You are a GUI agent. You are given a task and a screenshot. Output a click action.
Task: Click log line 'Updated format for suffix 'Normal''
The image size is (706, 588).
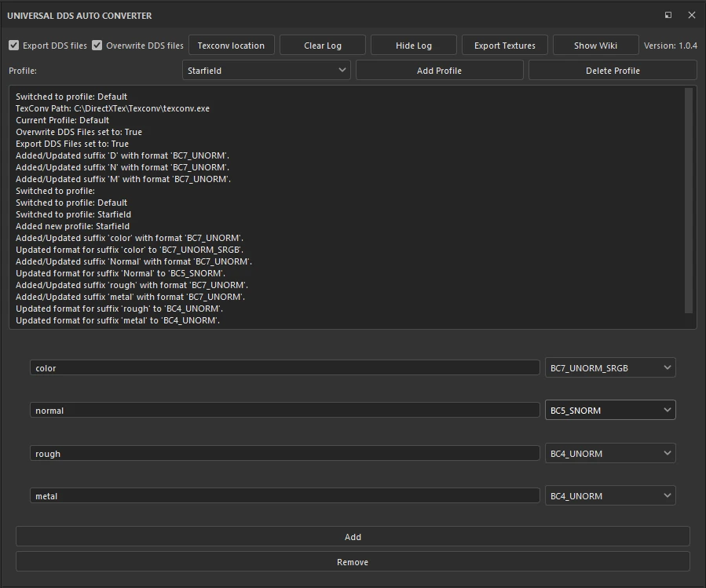(x=120, y=273)
